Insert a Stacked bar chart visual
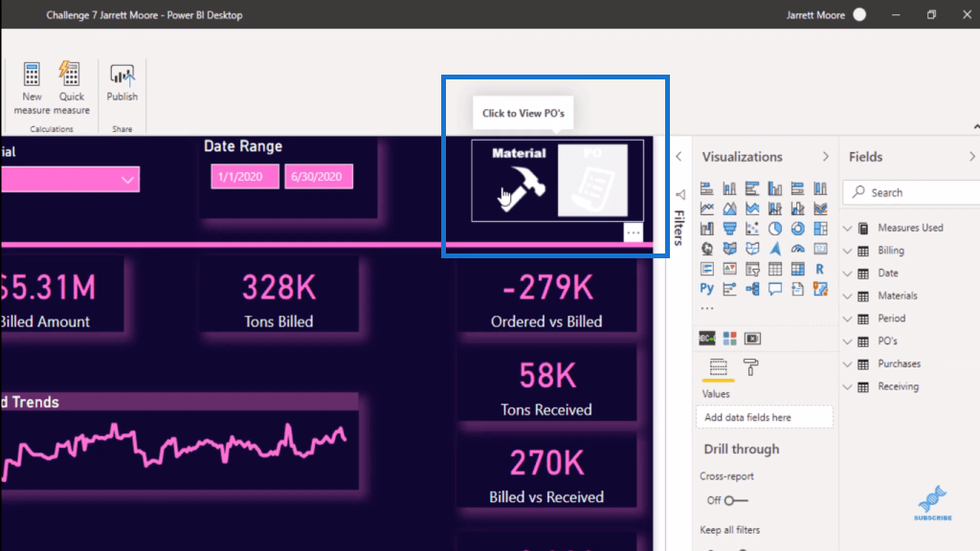 (x=707, y=188)
